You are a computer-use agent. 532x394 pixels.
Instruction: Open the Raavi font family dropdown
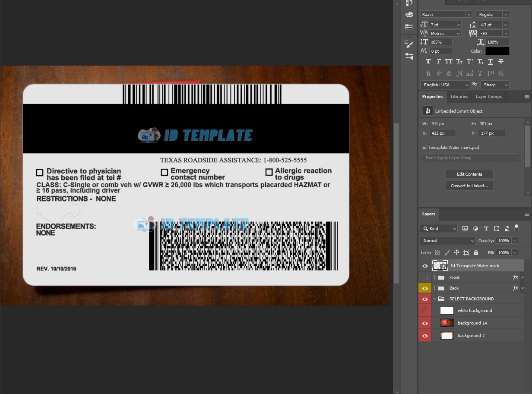point(469,15)
